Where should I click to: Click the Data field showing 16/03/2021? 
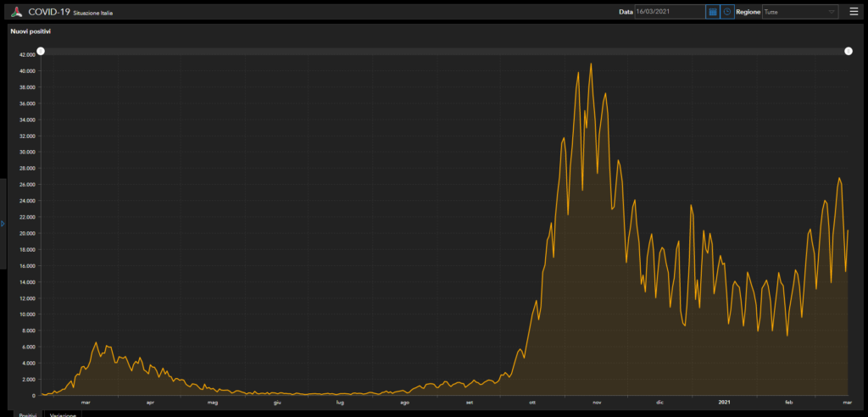tap(670, 12)
